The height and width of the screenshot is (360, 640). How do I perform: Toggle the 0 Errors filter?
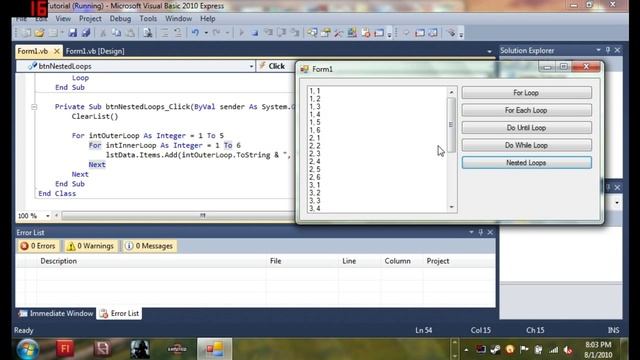38,246
